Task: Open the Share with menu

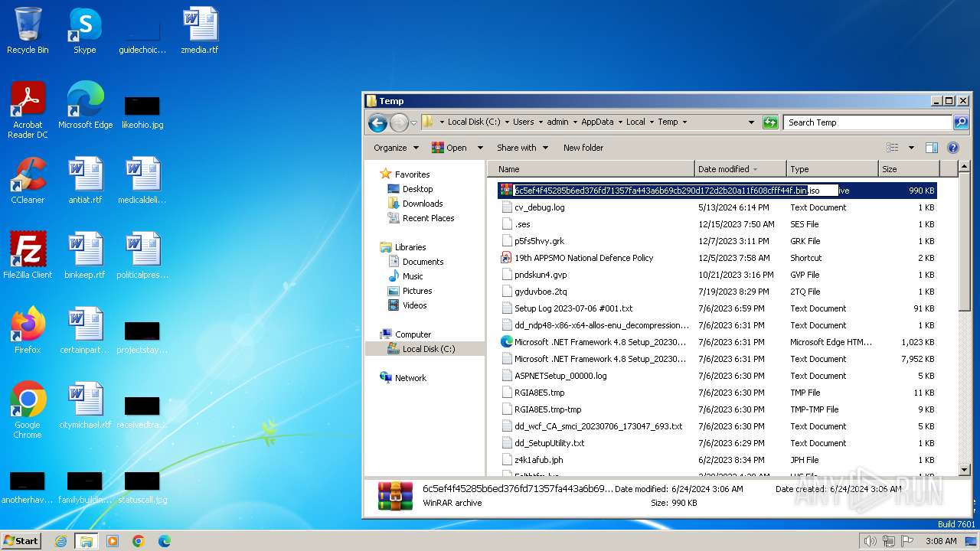Action: pos(523,148)
